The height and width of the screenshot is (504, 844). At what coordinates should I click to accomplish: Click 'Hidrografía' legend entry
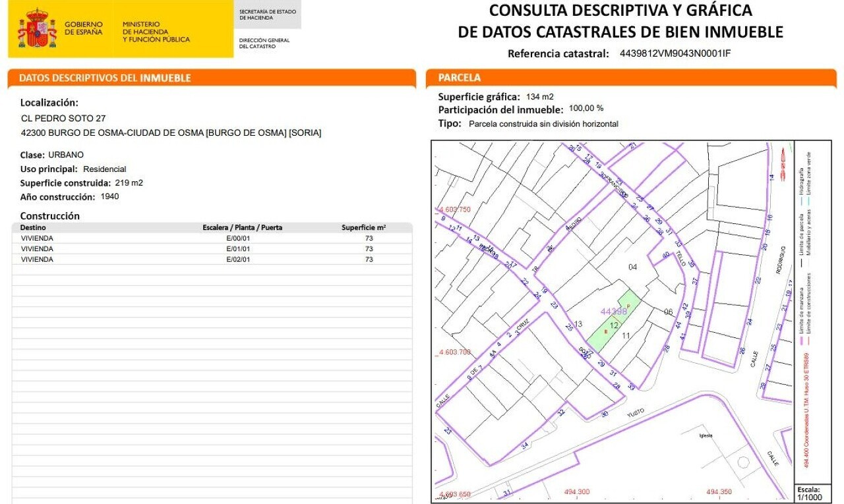click(802, 182)
